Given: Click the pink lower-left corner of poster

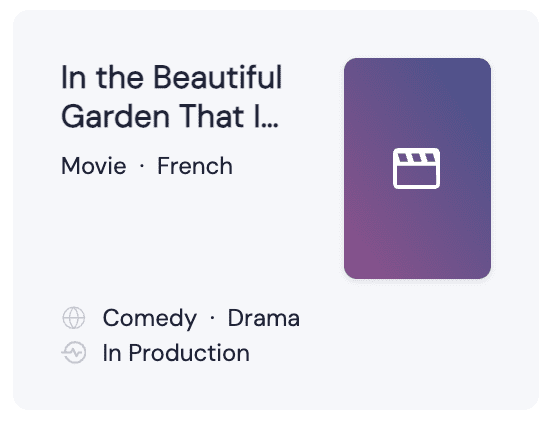Looking at the screenshot, I should point(361,261).
